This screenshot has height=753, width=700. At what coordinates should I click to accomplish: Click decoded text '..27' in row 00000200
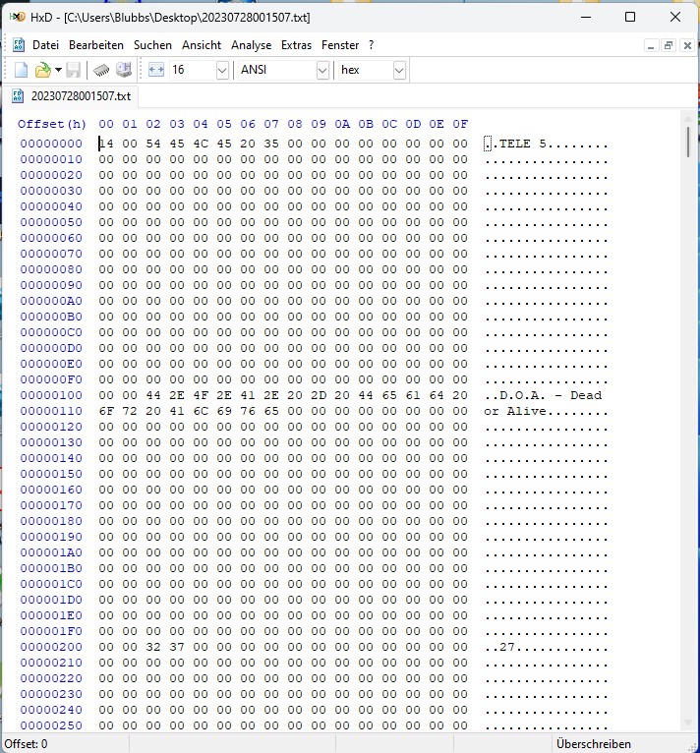[x=499, y=647]
